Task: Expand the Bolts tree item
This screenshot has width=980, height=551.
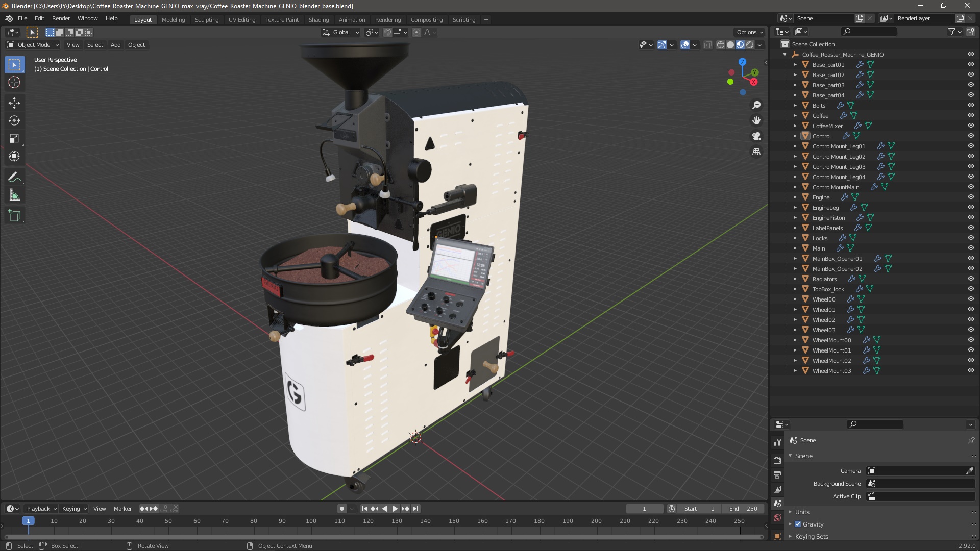Action: (x=795, y=105)
